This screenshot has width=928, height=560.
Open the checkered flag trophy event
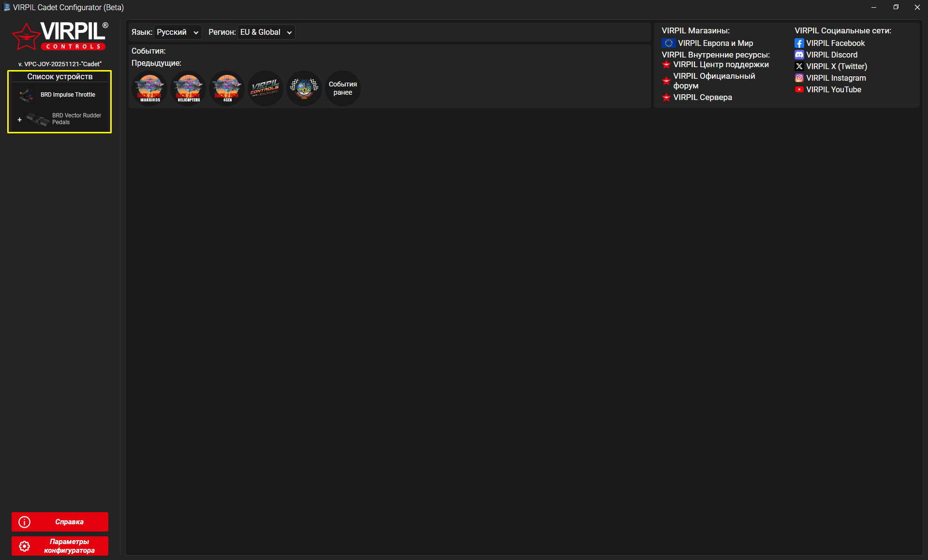pyautogui.click(x=304, y=88)
